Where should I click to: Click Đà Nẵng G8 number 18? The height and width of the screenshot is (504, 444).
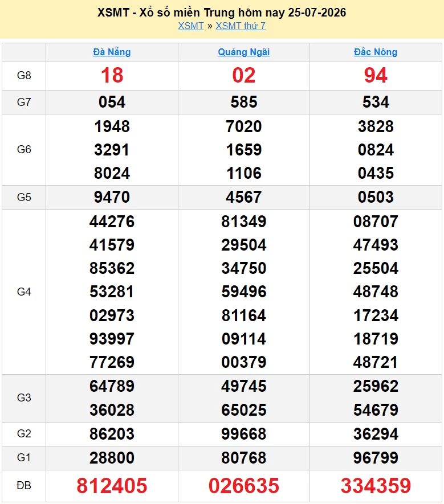tap(112, 75)
